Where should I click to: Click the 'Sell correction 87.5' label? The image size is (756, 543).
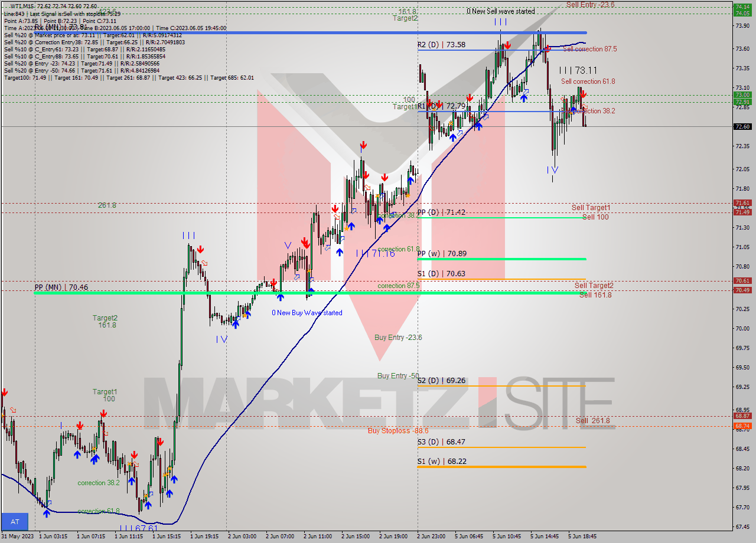tap(589, 49)
